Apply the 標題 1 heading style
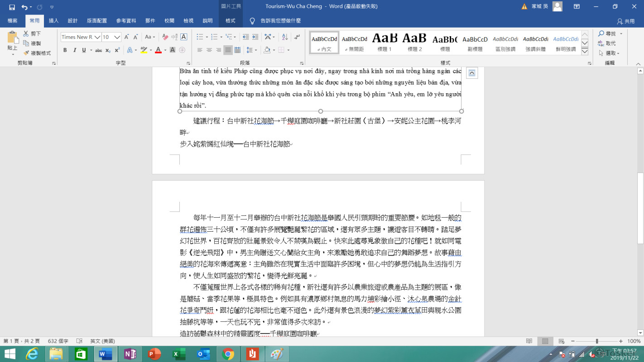Viewport: 644px width, 362px height. click(384, 43)
